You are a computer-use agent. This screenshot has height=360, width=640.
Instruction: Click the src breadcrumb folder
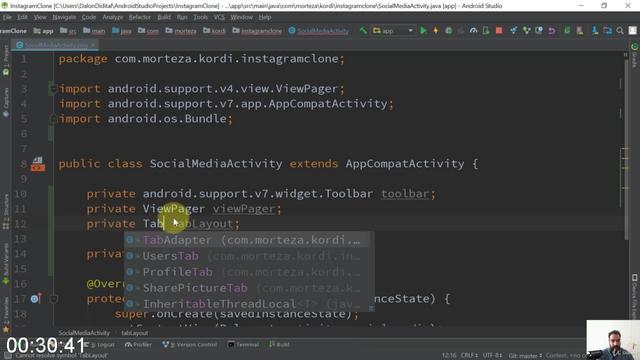coord(68,31)
